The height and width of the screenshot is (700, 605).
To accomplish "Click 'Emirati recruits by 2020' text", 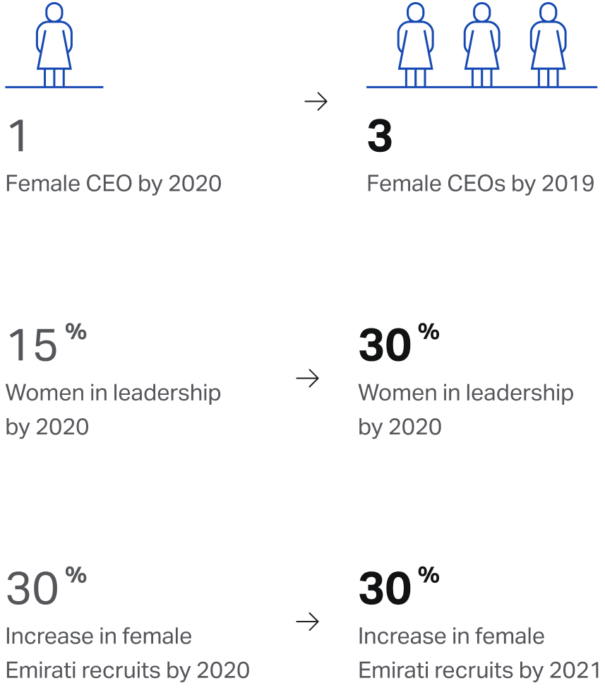I will click(x=128, y=670).
